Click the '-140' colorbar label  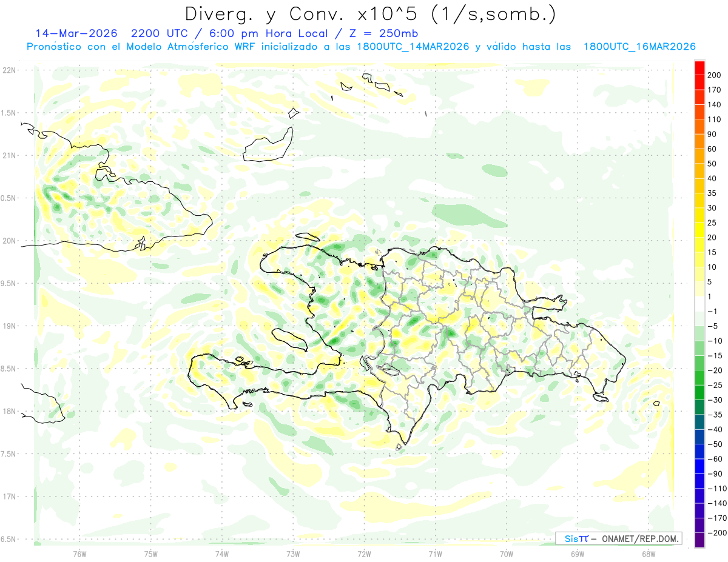(717, 503)
